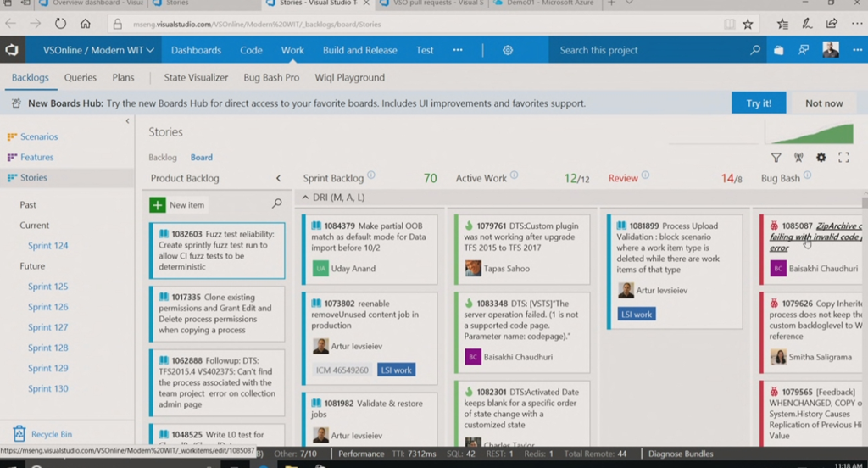
Task: Click the LSI work tag on card 1081899
Action: point(637,314)
